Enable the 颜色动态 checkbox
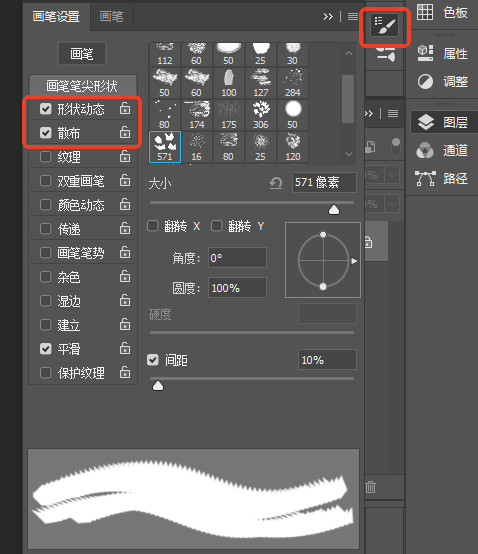Screen dimensions: 478x554 coord(46,205)
